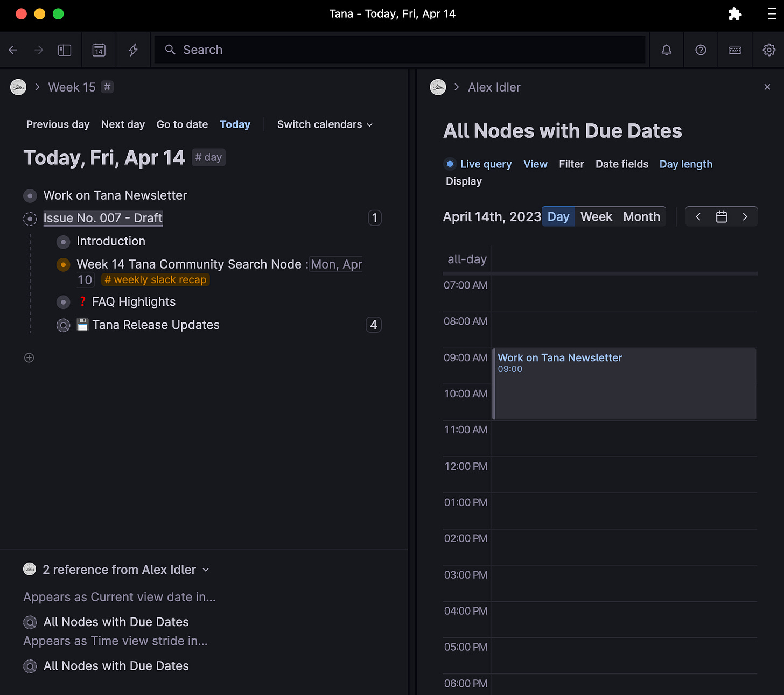Go to next calendar period chevron
This screenshot has width=784, height=695.
pyautogui.click(x=745, y=217)
